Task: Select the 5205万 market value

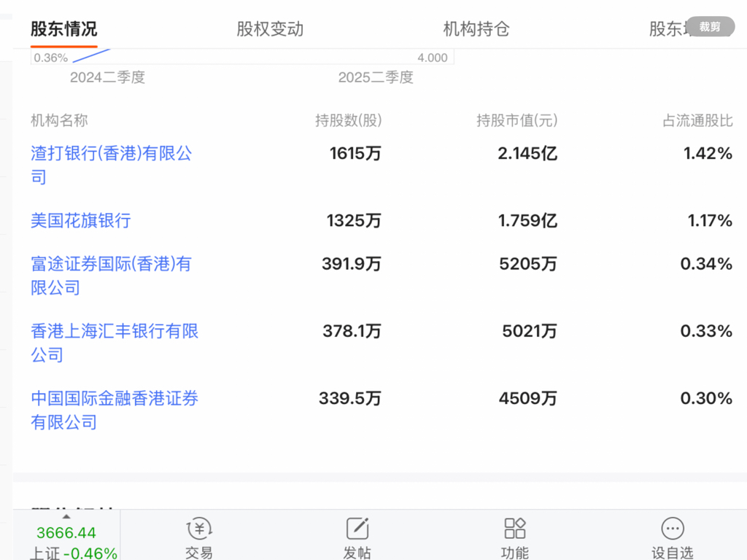Action: 528,264
